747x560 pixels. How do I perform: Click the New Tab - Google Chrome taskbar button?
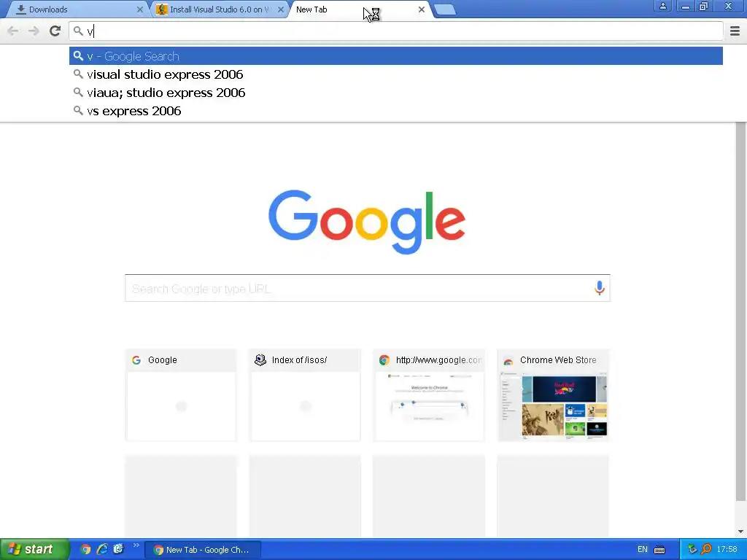(203, 550)
